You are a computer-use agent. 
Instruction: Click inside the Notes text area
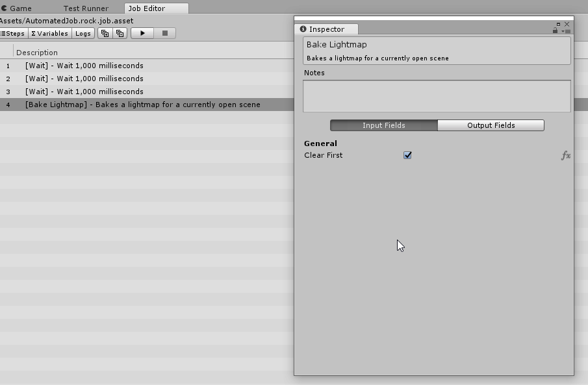click(x=437, y=95)
